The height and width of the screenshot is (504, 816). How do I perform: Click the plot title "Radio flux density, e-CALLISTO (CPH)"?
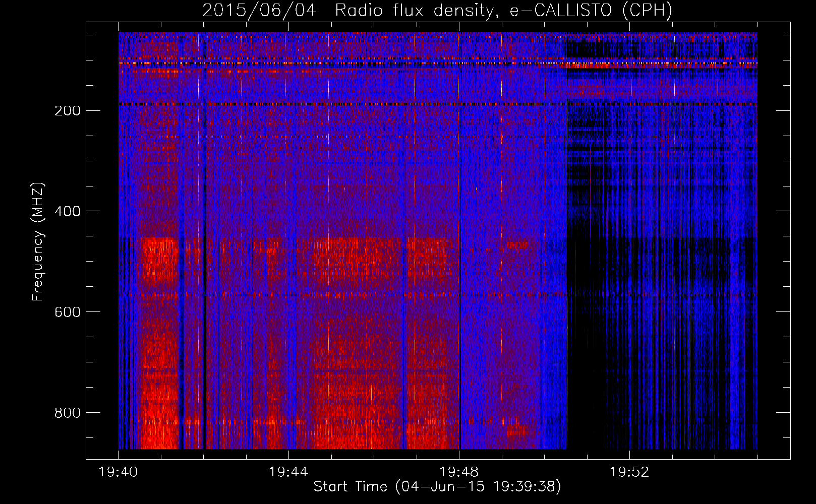click(x=503, y=11)
